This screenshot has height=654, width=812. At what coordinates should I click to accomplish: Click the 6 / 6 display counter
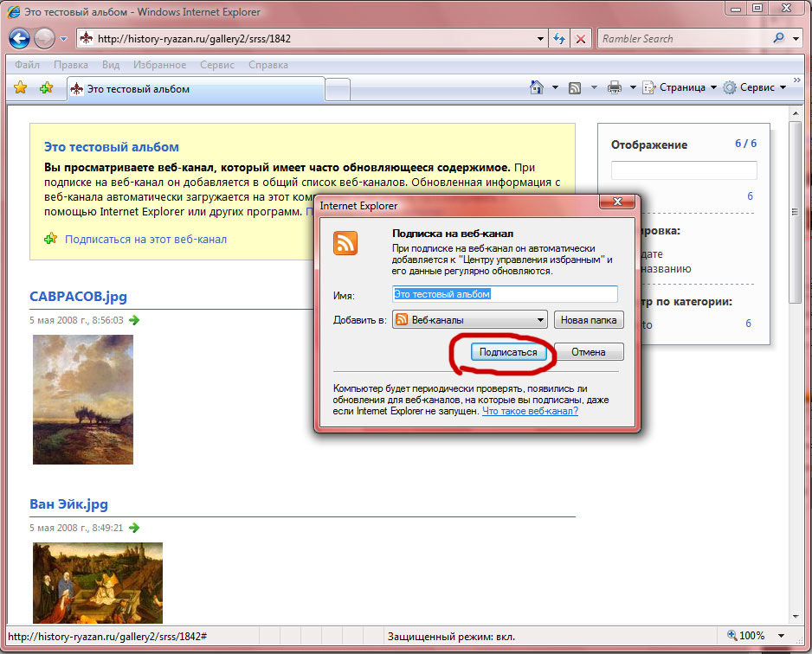[x=745, y=144]
